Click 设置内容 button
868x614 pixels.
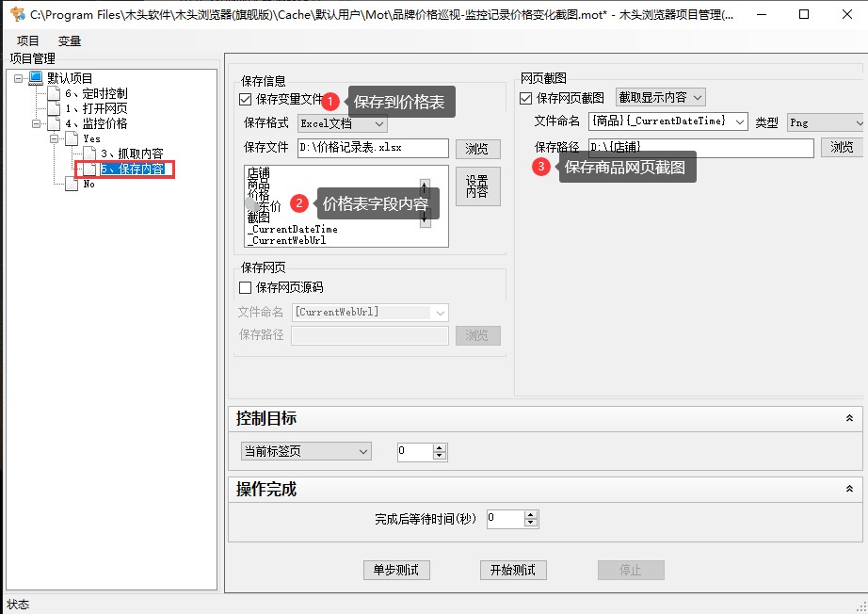[477, 186]
